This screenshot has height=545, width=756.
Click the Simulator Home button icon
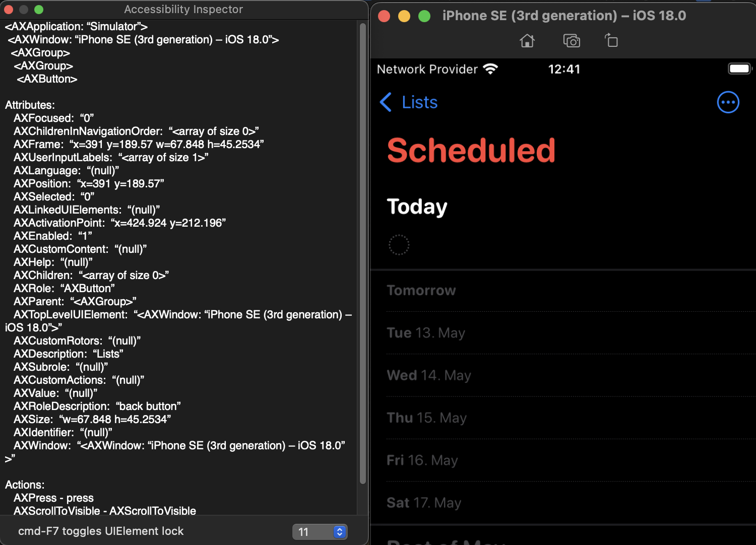click(527, 41)
